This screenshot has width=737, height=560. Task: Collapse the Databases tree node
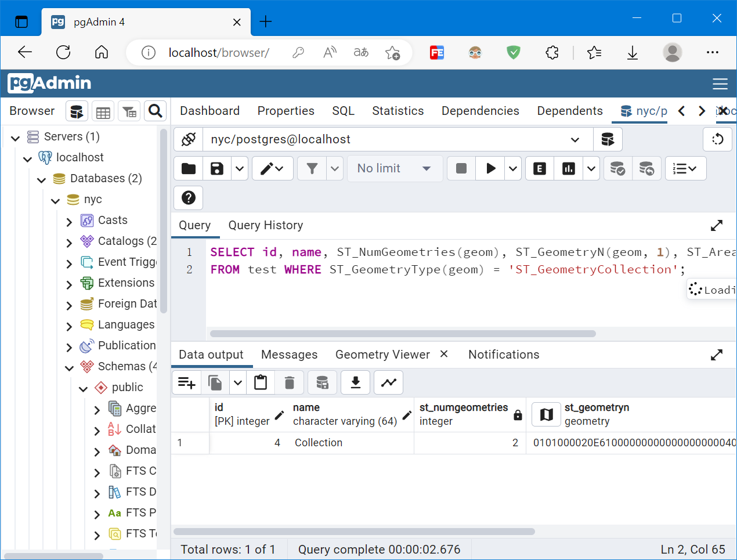coord(41,179)
